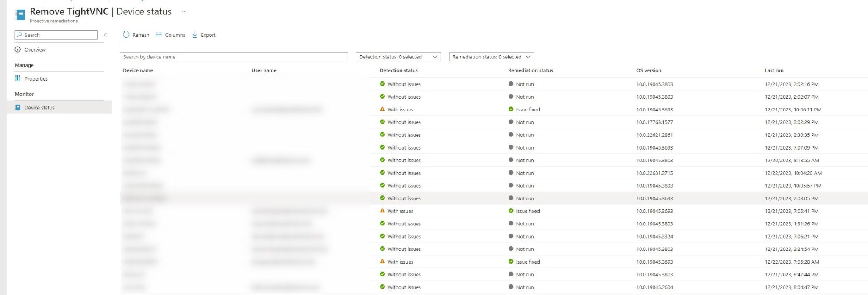Click warning icon on the 10:06:11 PM row
Image resolution: width=868 pixels, height=295 pixels.
pyautogui.click(x=382, y=109)
